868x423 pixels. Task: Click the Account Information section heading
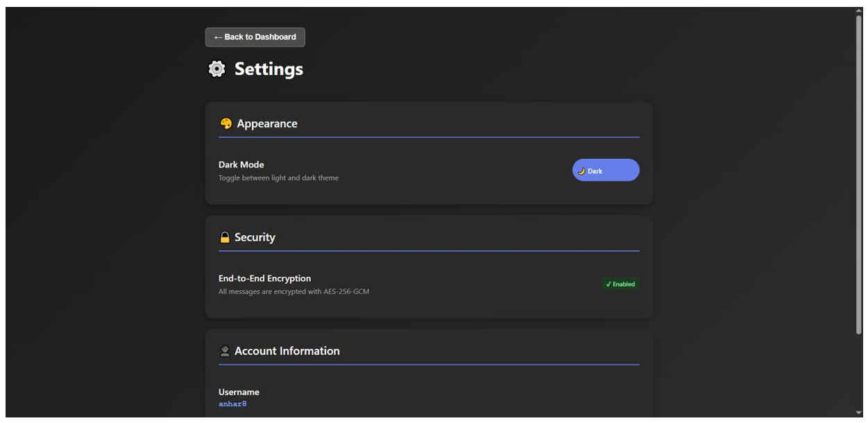click(287, 351)
